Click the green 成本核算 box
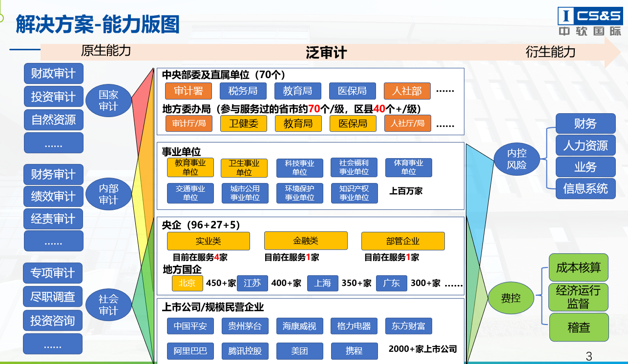The width and height of the screenshot is (628, 364). (x=579, y=268)
